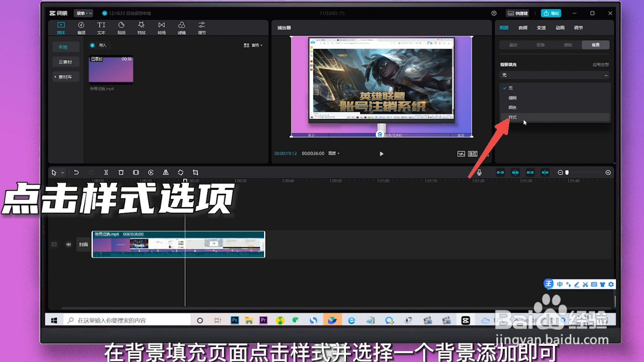The width and height of the screenshot is (644, 362).
Task: Toggle track linkage button
Action: 530,173
